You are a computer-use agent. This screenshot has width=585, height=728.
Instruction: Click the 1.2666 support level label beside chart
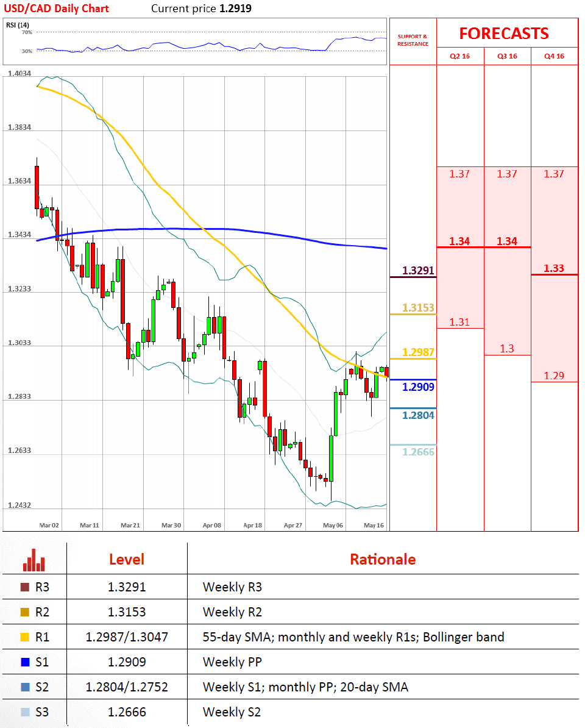[418, 452]
